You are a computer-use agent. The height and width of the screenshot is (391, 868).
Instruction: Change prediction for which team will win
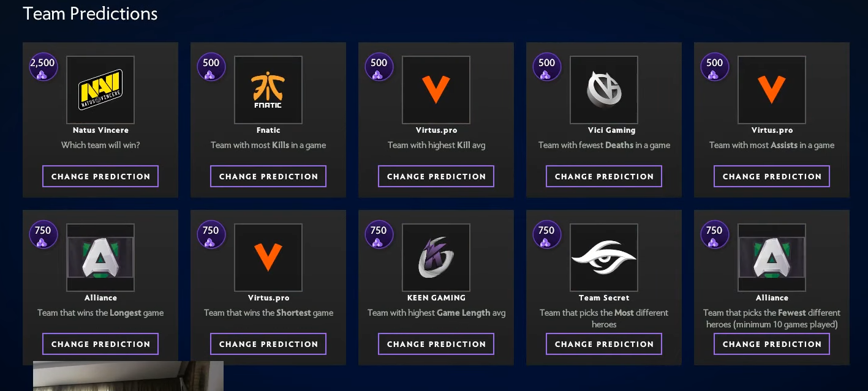(x=100, y=176)
